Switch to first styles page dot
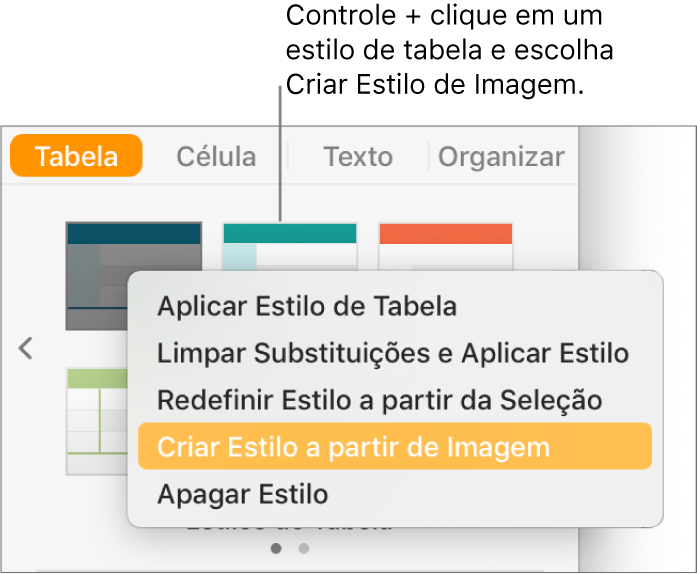Image resolution: width=697 pixels, height=574 pixels. [x=277, y=548]
